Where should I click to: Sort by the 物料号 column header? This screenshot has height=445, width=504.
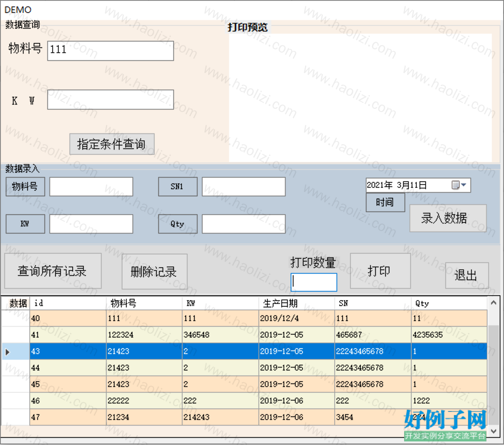pyautogui.click(x=144, y=303)
